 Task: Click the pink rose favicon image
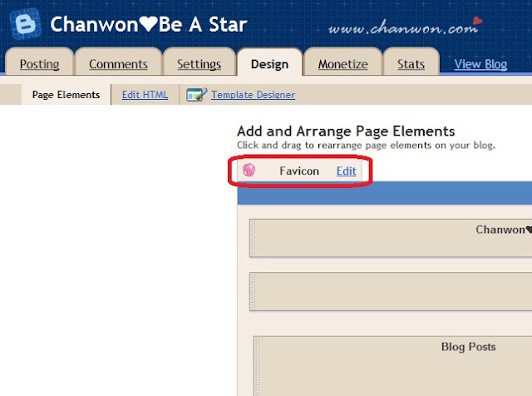[x=249, y=171]
